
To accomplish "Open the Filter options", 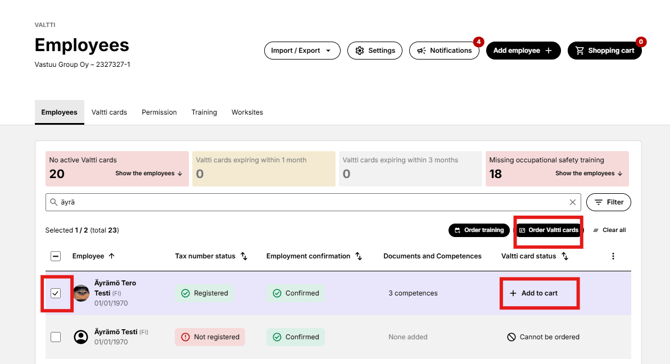I will [608, 202].
